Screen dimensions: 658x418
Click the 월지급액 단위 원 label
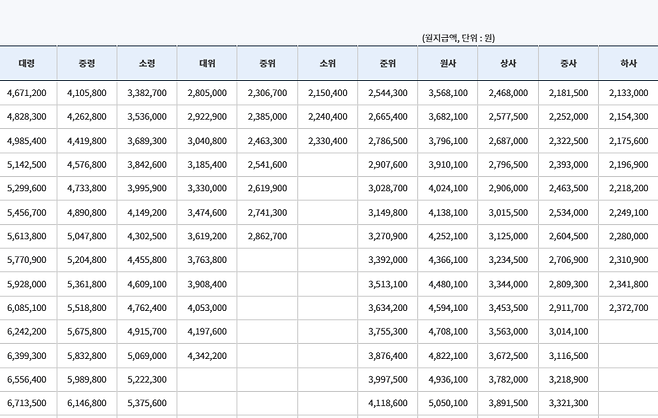click(472, 38)
